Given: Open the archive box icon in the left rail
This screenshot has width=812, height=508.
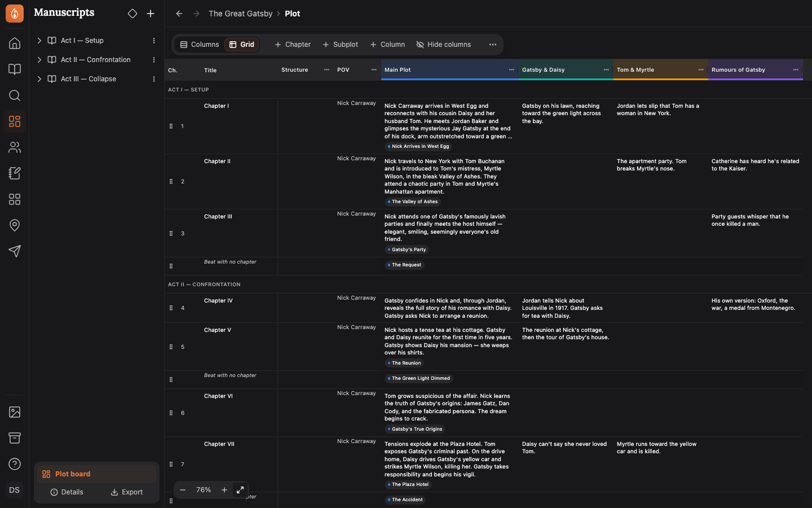Looking at the screenshot, I should click(x=15, y=438).
